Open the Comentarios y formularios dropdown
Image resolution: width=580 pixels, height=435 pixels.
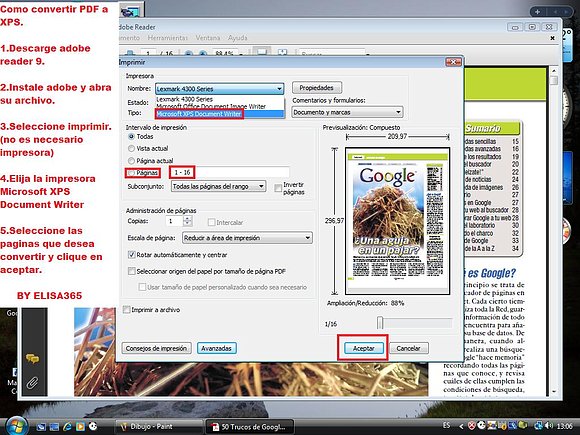(x=347, y=112)
